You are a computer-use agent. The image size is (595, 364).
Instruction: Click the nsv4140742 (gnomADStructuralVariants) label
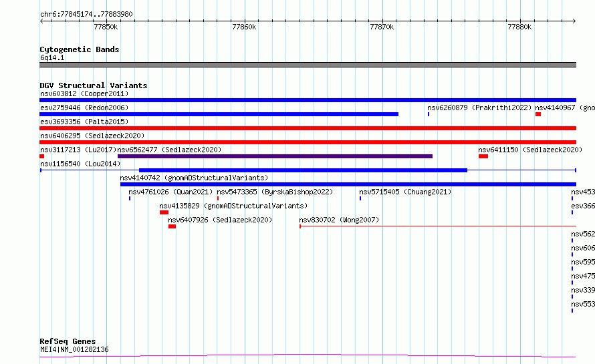[194, 178]
